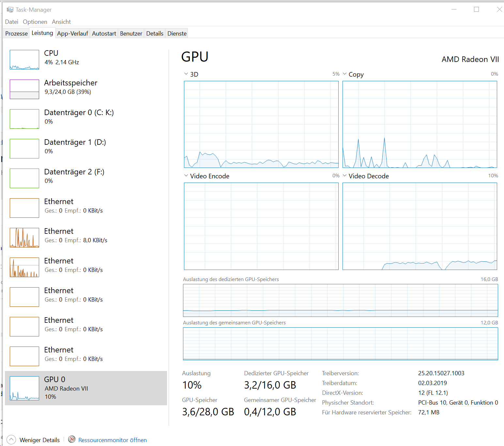The image size is (504, 446).
Task: Click the '0,4/12,0 GB' shared memory value
Action: pos(270,412)
